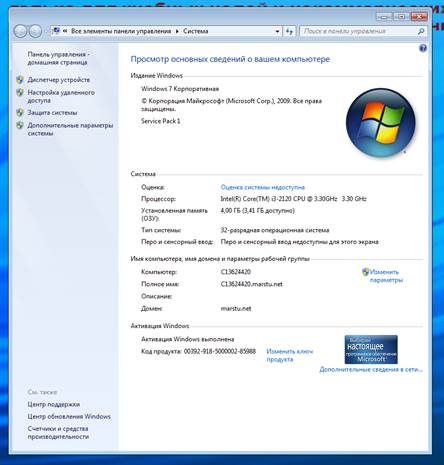The height and width of the screenshot is (465, 444).
Task: Click the Изменить параметры link
Action: click(386, 276)
